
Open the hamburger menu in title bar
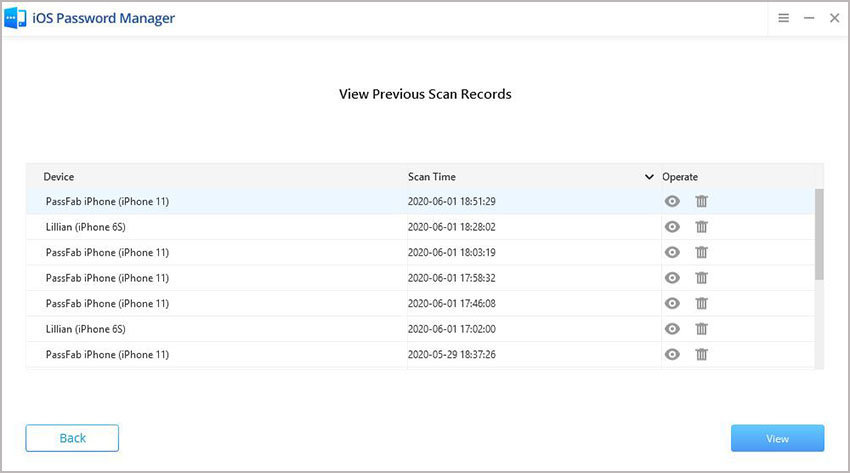point(783,18)
